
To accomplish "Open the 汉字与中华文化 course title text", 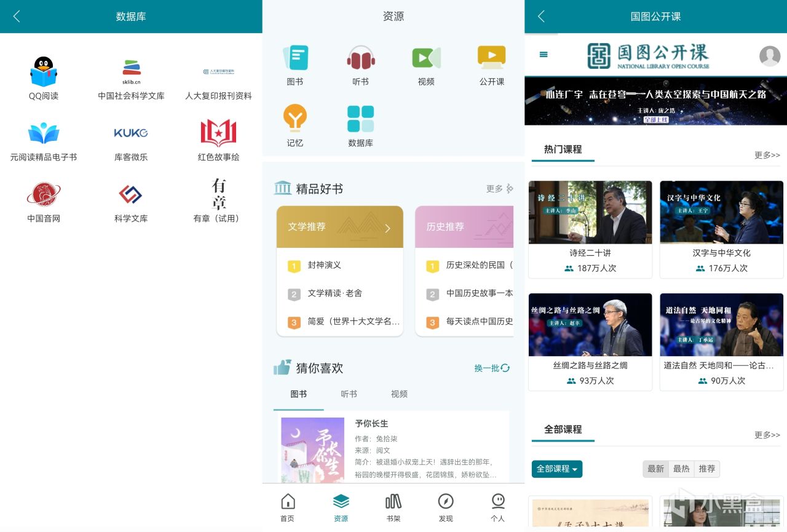I will [722, 253].
